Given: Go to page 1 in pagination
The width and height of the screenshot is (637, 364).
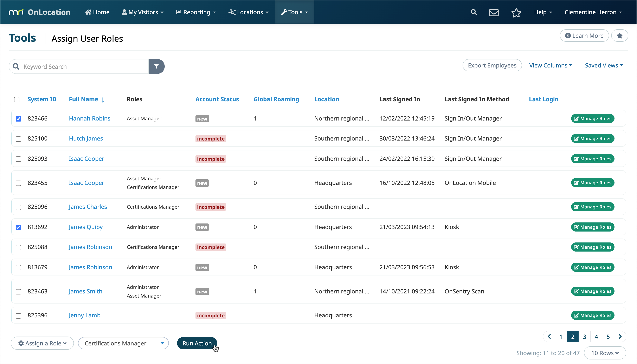Looking at the screenshot, I should 561,337.
